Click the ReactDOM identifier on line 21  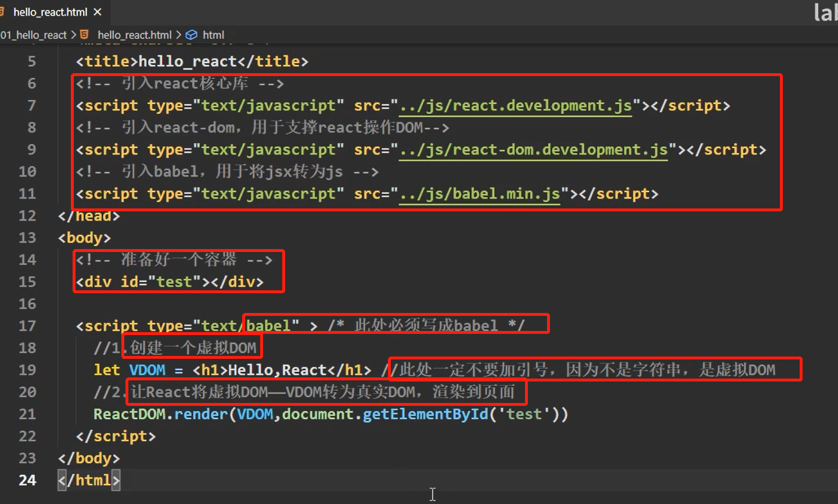pos(130,415)
